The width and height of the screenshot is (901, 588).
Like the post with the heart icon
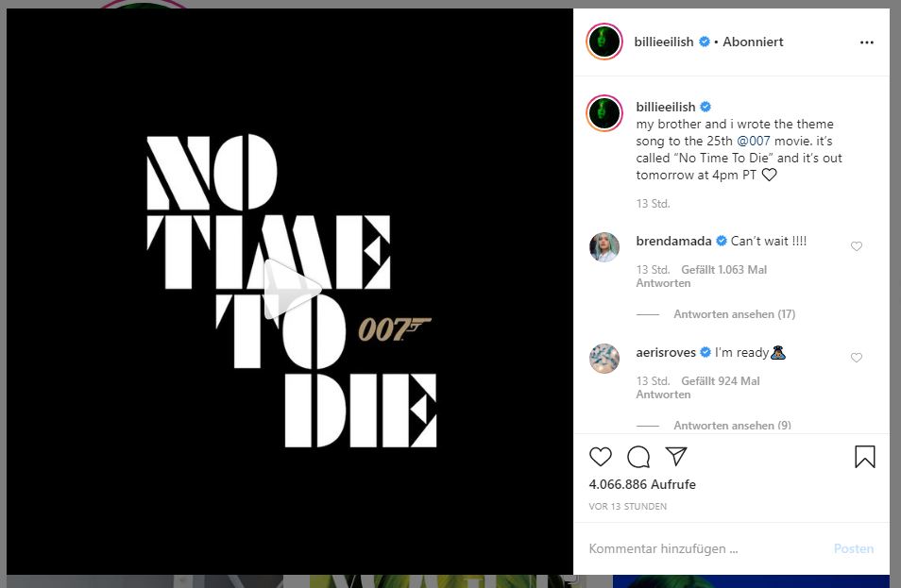click(601, 457)
